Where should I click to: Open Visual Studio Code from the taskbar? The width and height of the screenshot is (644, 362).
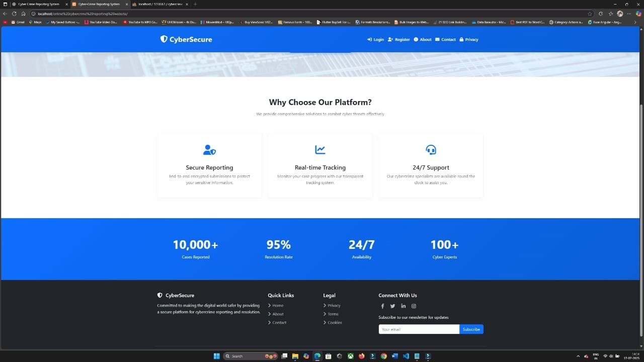click(406, 356)
